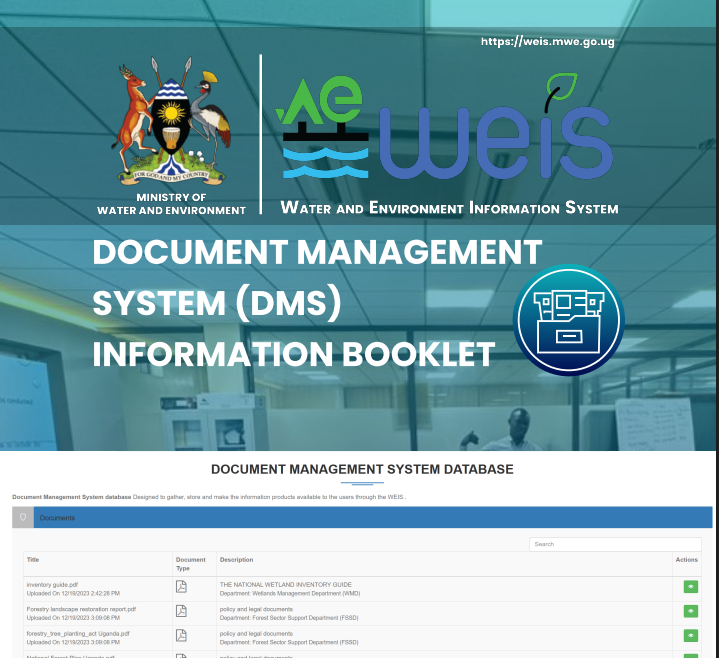Image resolution: width=719 pixels, height=658 pixels.
Task: Select forestry_tree_planting_act Uganda.pdf title
Action: 78,633
